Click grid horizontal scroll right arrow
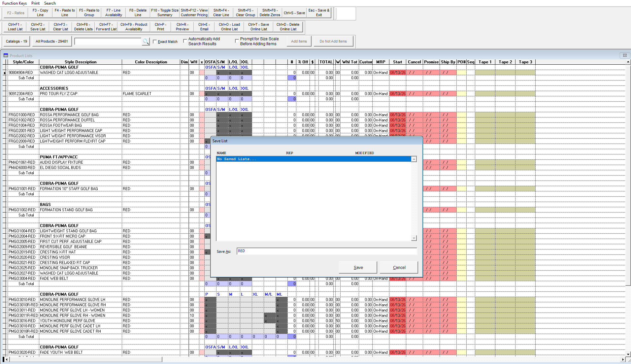631x364 pixels. pyautogui.click(x=623, y=359)
